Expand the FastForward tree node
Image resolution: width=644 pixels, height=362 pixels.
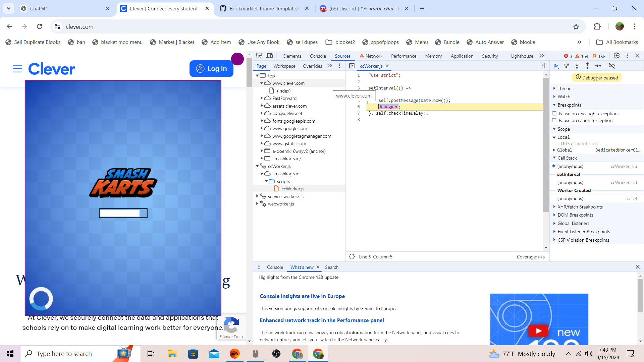[262, 98]
